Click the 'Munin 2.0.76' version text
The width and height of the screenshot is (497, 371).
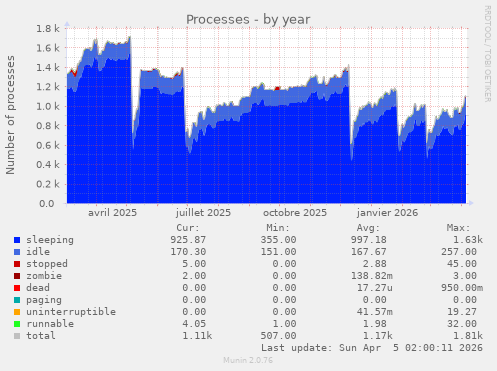coord(248,360)
